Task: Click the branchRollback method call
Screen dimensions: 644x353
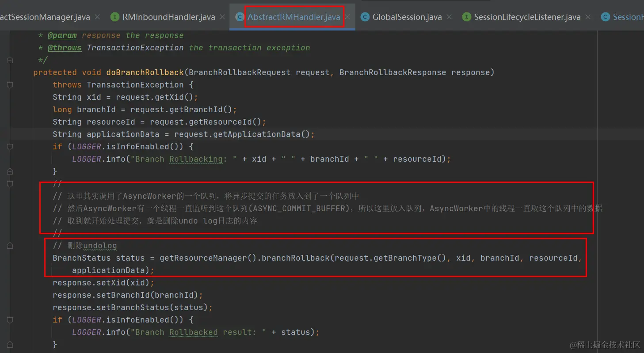Action: pos(296,258)
